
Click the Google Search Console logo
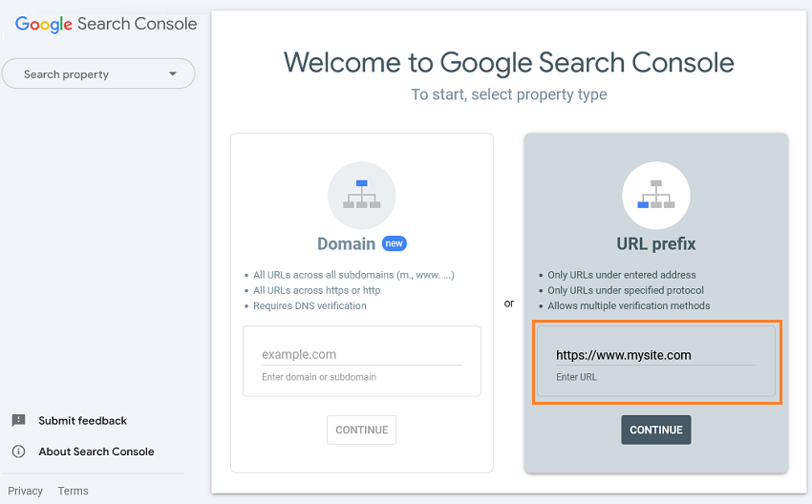pyautogui.click(x=106, y=24)
